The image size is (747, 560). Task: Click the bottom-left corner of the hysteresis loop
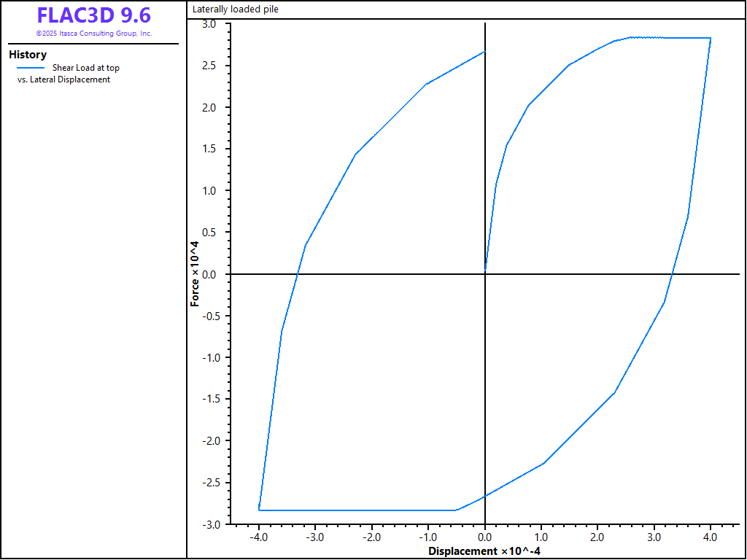click(x=259, y=510)
